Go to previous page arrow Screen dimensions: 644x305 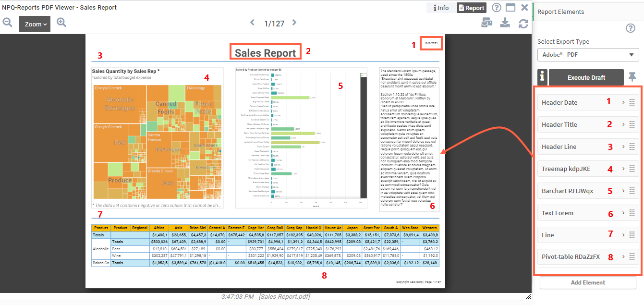[253, 23]
